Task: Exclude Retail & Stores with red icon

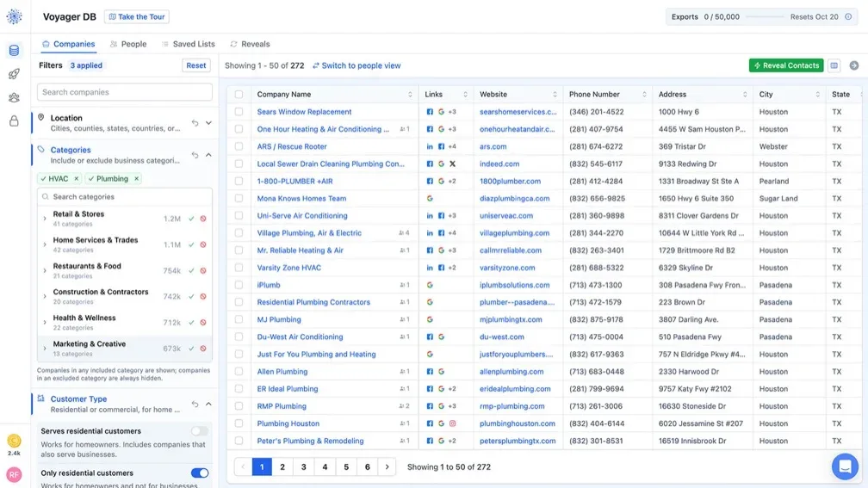Action: point(203,219)
